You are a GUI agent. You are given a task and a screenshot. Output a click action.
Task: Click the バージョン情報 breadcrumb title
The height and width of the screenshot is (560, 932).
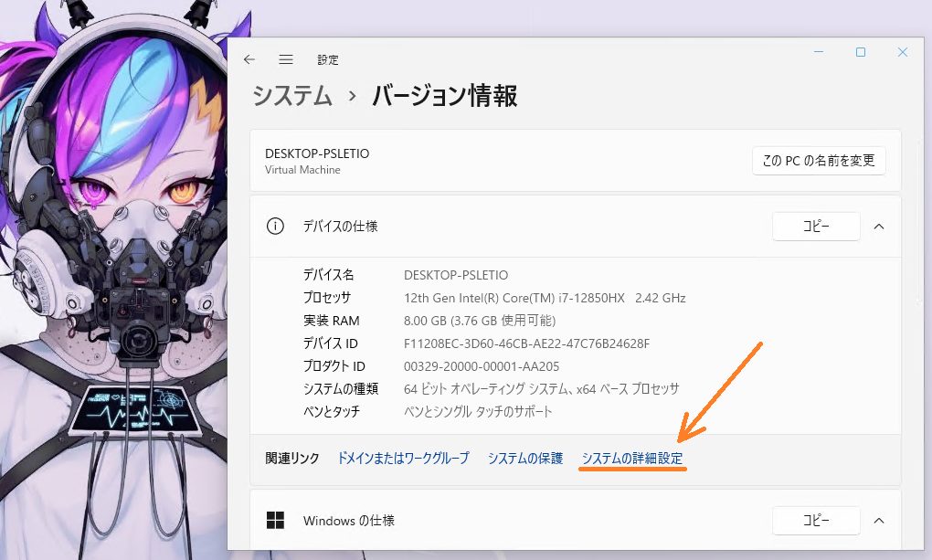[x=445, y=96]
